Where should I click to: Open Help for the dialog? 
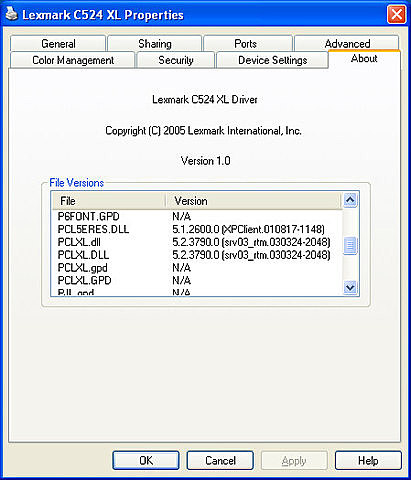coord(368,460)
